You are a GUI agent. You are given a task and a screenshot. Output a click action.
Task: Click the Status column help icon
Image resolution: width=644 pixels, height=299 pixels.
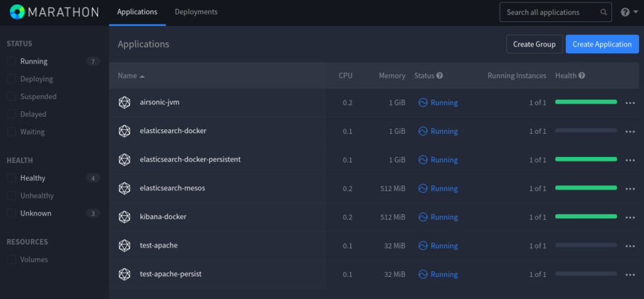(440, 76)
